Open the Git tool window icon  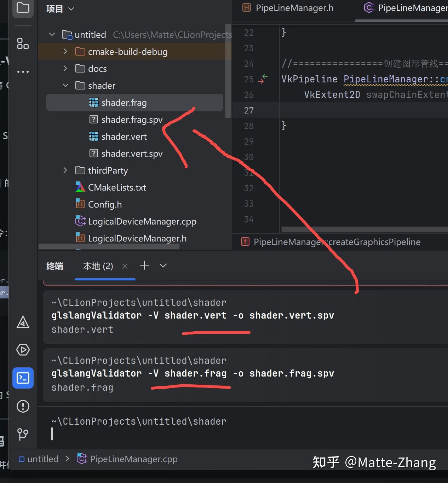23,434
